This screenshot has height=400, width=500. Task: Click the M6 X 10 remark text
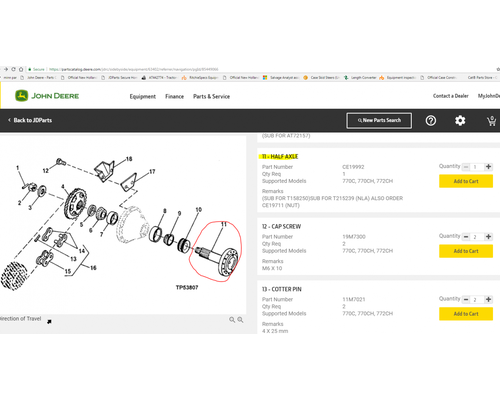272,268
